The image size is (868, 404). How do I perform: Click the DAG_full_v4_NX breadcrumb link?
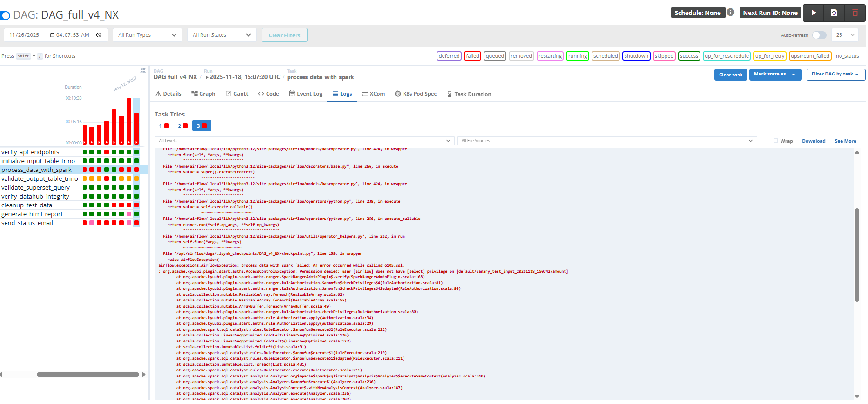[175, 77]
